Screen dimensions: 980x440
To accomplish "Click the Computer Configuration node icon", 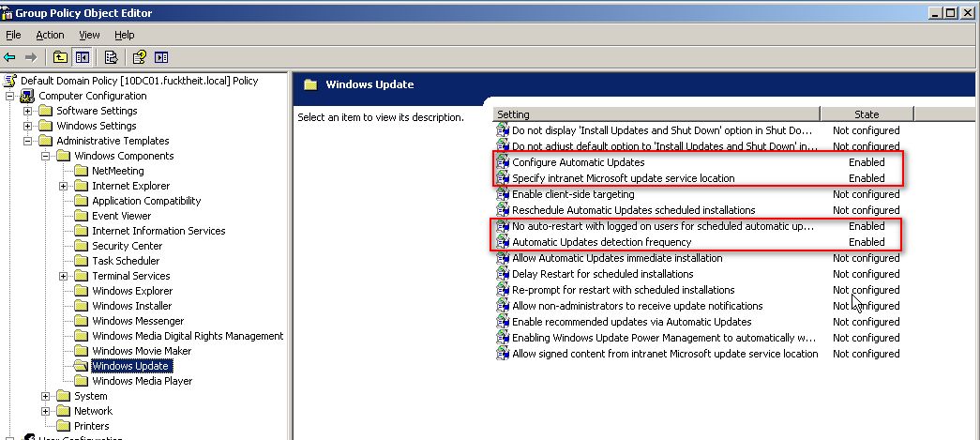I will (x=27, y=96).
